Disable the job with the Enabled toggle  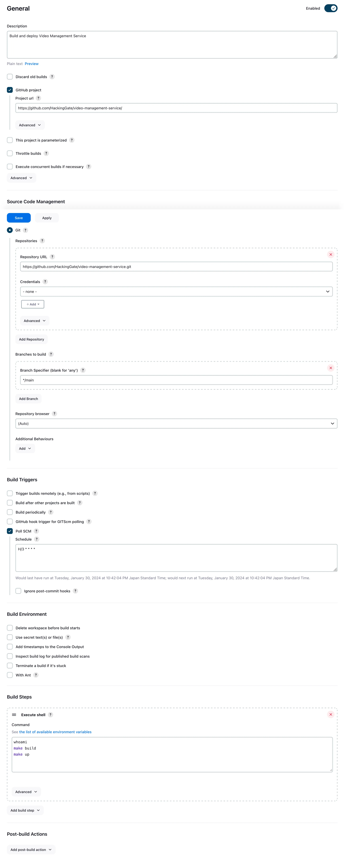331,8
